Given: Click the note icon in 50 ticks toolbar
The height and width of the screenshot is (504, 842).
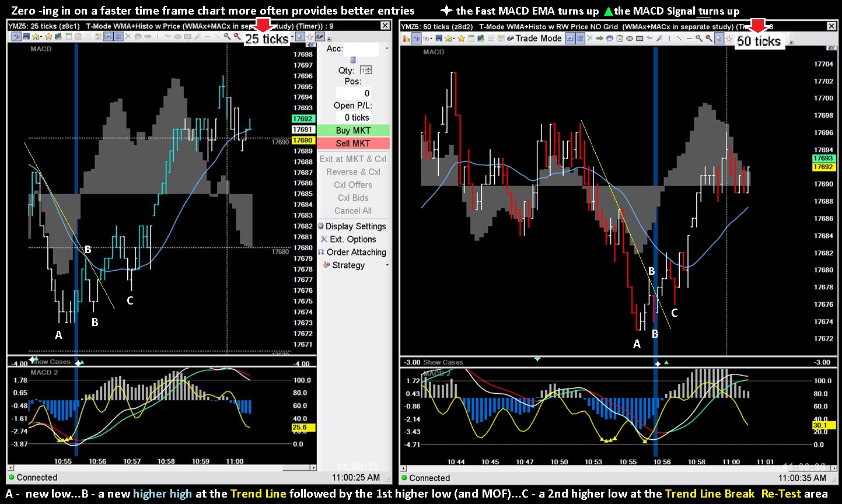Looking at the screenshot, I should click(620, 38).
